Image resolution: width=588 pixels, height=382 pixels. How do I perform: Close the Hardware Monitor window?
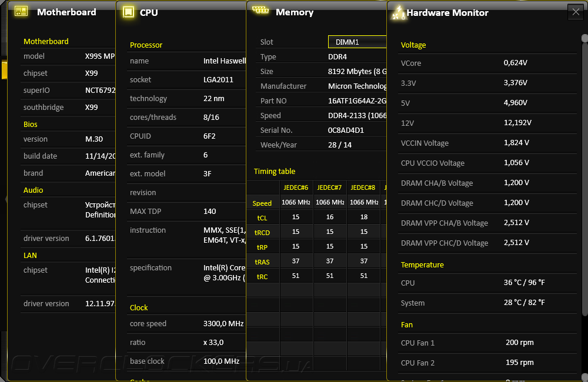576,12
